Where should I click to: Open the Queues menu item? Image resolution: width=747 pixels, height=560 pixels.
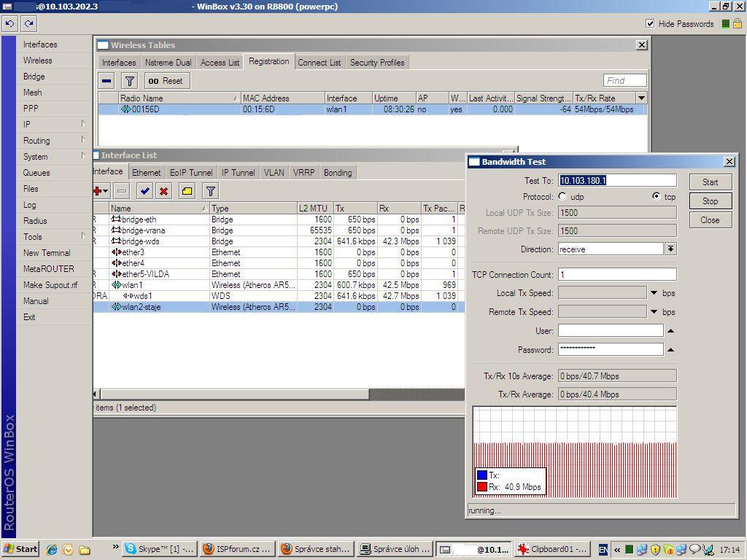(36, 173)
